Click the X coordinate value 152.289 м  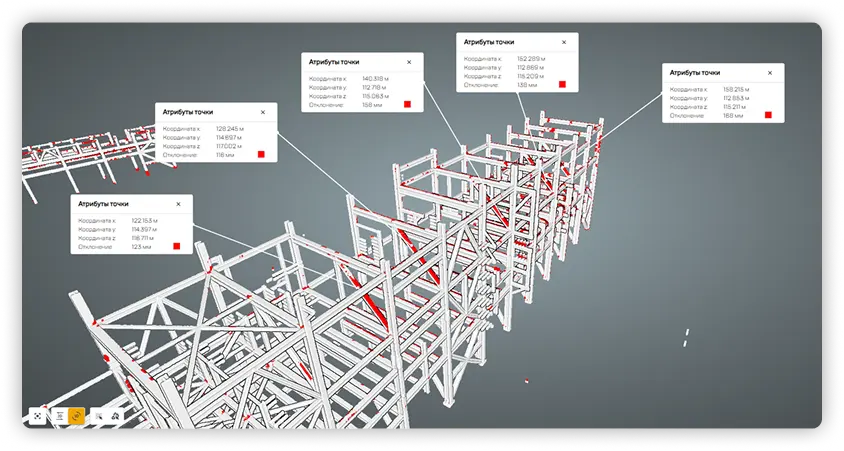tap(530, 59)
